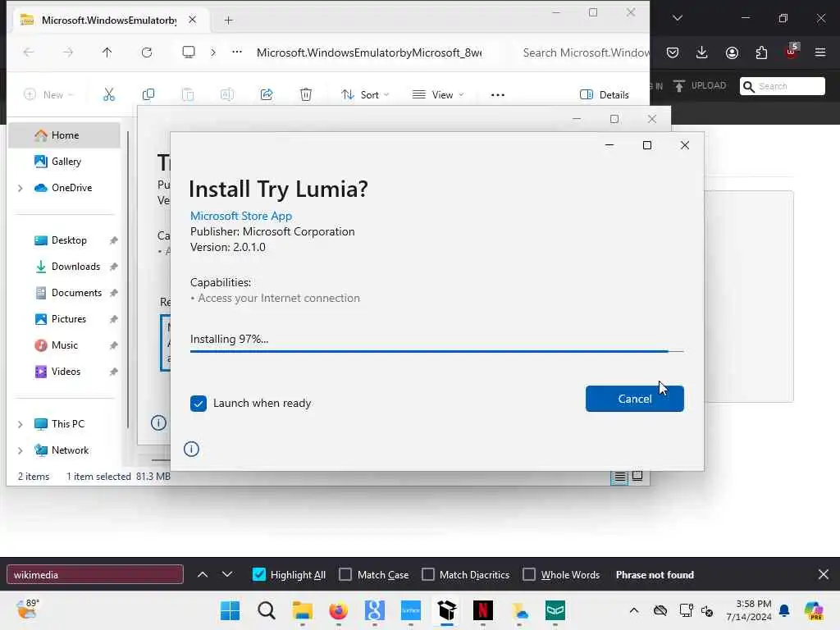Expand the Network tree node
Screen dimensions: 840x630
point(21,450)
